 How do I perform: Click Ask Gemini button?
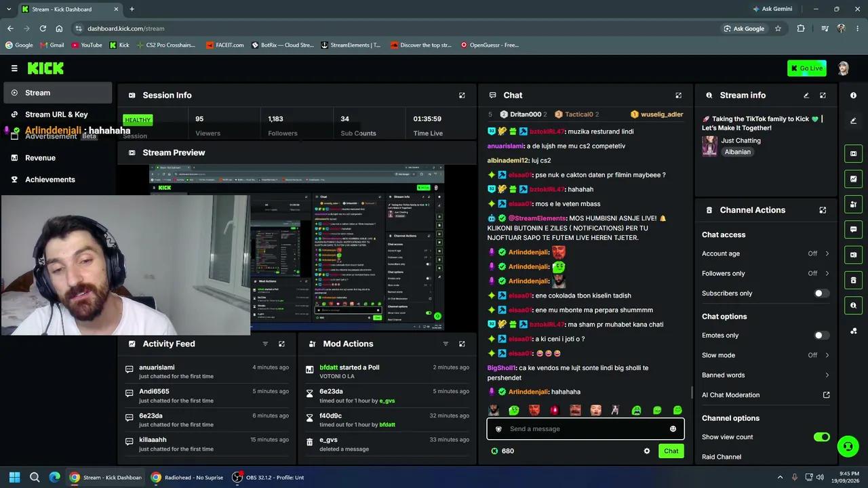point(772,9)
